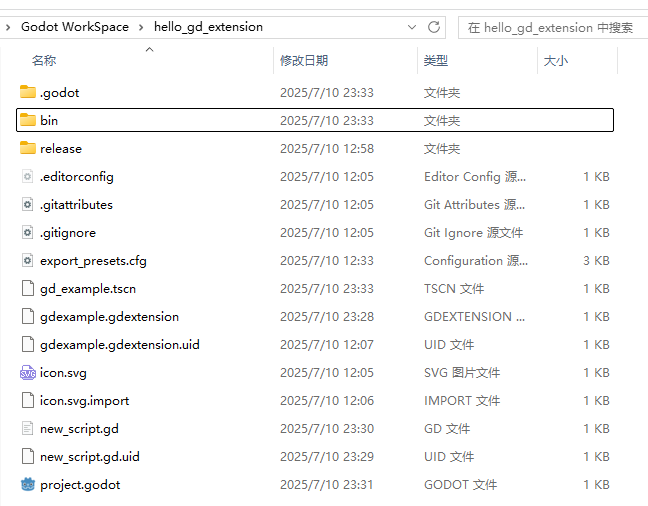Select the project.godot Godot icon
Viewport: 648px width, 506px height.
(x=28, y=485)
